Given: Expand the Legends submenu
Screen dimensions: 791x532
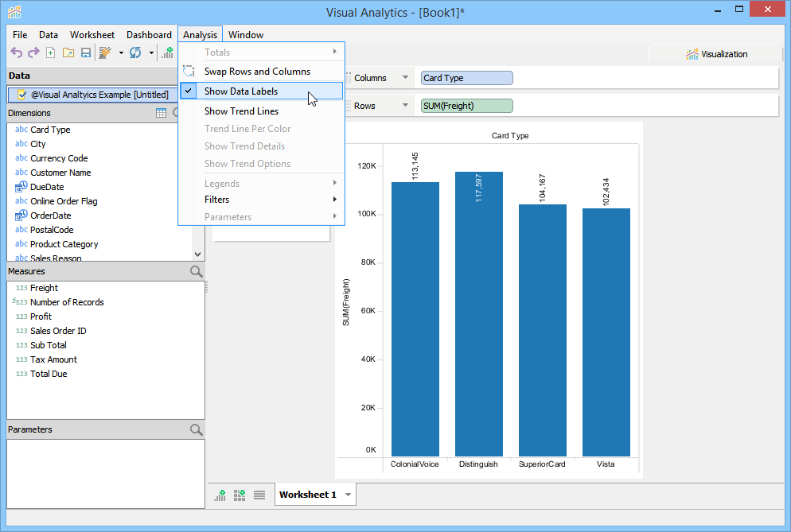Looking at the screenshot, I should (335, 183).
